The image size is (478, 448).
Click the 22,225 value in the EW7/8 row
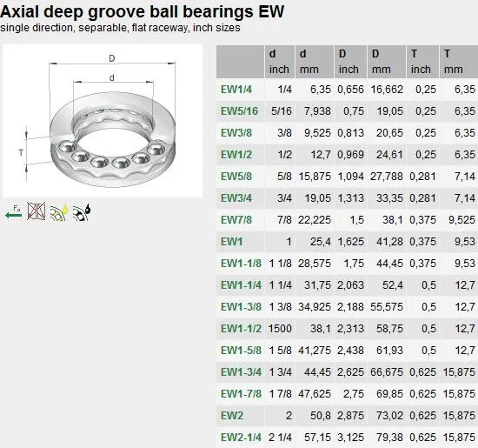click(x=315, y=220)
